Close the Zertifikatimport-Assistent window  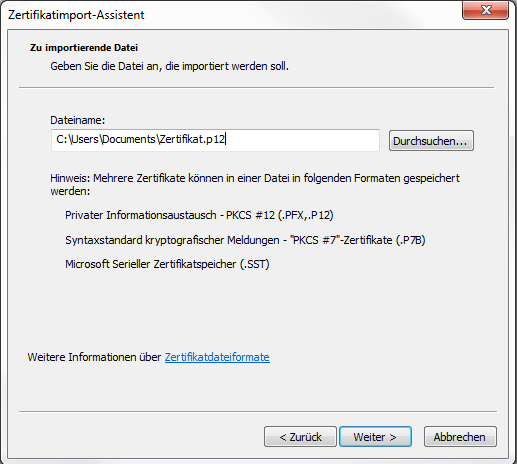[x=485, y=10]
